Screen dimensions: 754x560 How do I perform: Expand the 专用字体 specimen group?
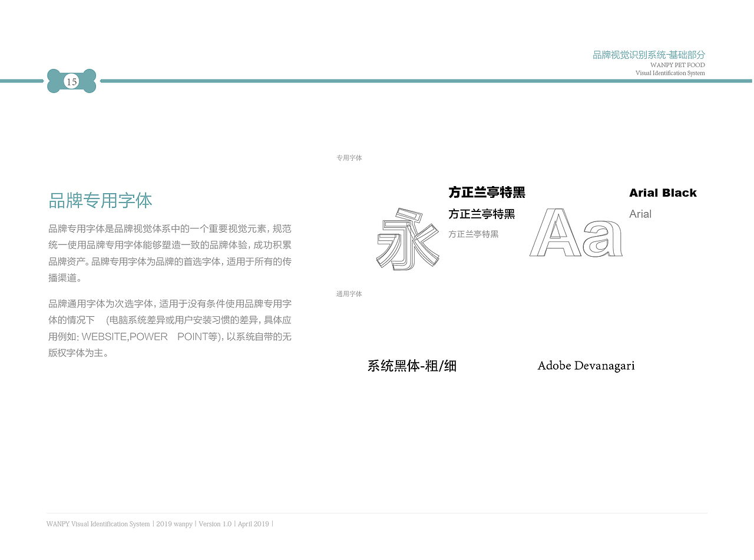point(349,157)
